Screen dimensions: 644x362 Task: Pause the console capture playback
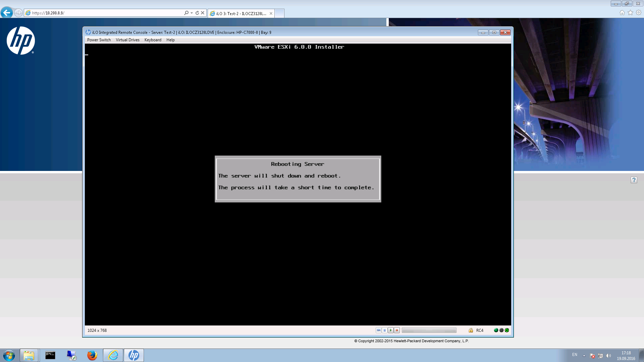point(385,330)
